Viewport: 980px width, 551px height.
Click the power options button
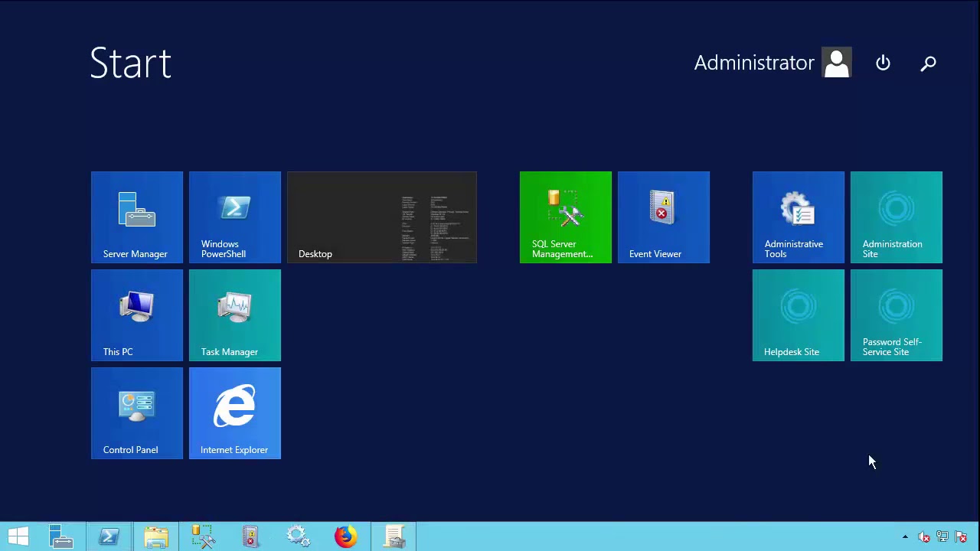[x=883, y=63]
